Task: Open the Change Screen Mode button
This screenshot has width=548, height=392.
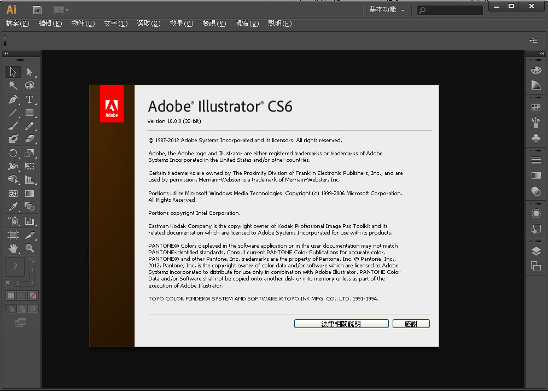Action: pyautogui.click(x=20, y=323)
